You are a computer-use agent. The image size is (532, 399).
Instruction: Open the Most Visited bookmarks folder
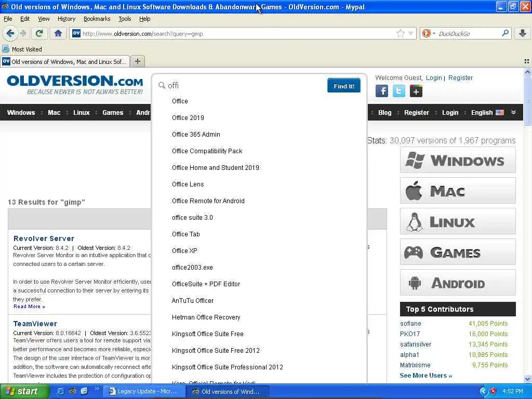22,49
